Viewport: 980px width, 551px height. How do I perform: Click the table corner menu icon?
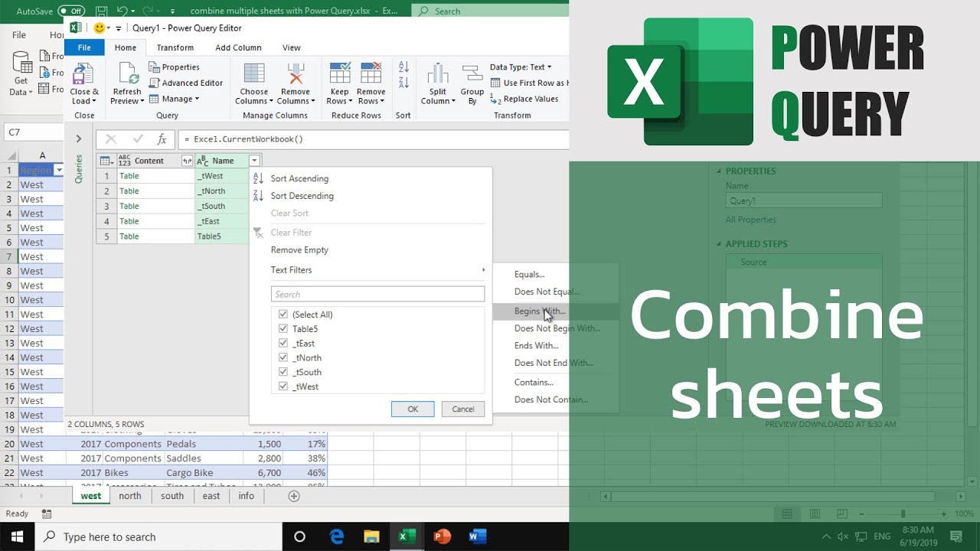pos(106,161)
